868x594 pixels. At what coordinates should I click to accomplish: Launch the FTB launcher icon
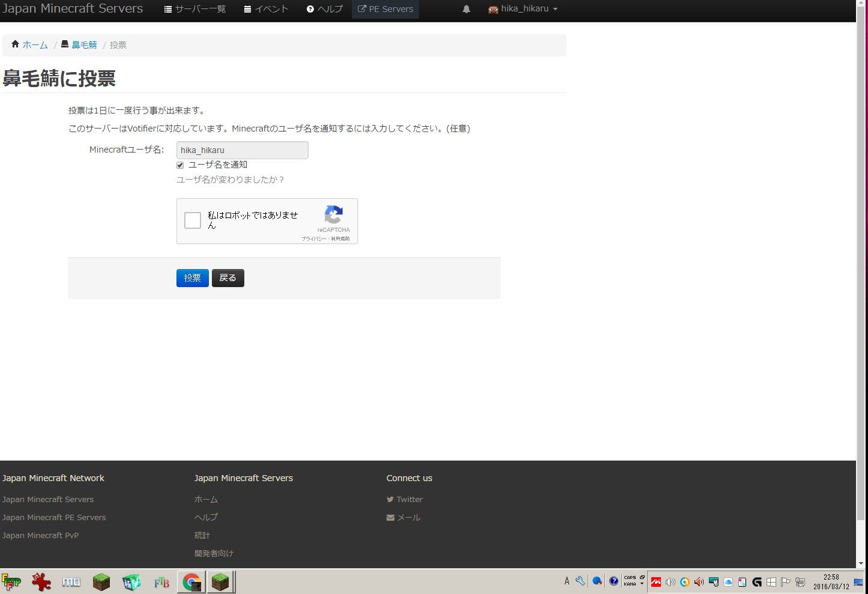coord(161,581)
